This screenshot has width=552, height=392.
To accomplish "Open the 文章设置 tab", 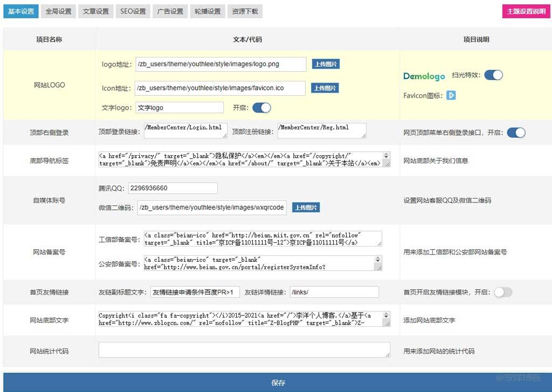I will tap(95, 11).
